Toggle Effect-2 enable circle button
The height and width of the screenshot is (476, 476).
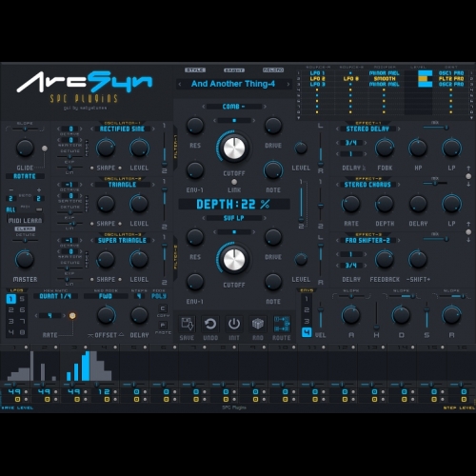pos(468,232)
